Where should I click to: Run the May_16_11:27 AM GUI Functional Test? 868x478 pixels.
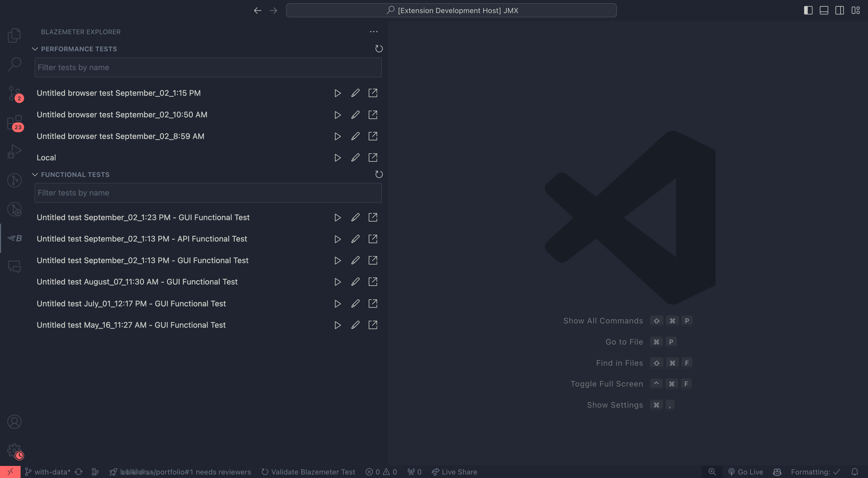[337, 325]
